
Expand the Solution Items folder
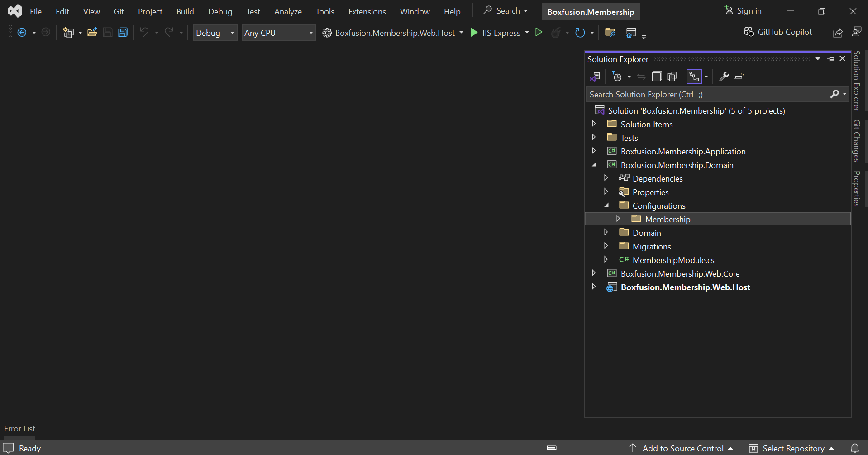[594, 124]
